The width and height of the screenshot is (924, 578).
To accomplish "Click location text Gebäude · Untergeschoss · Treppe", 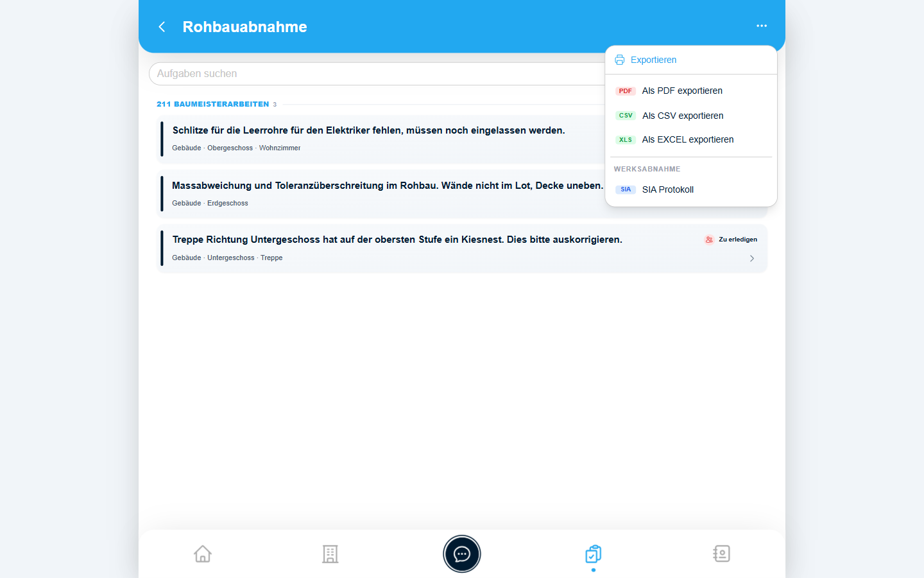I will coord(227,258).
